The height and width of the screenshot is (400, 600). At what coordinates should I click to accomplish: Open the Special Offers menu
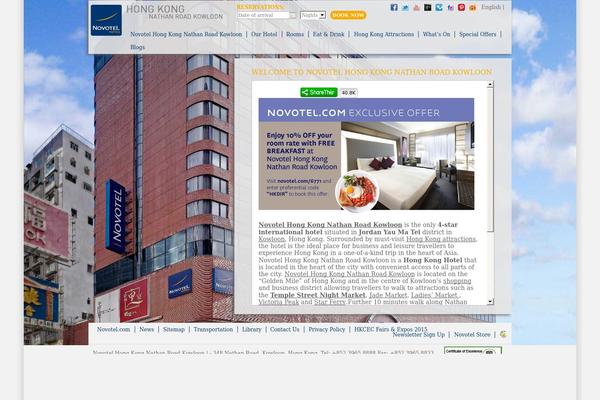click(x=478, y=34)
